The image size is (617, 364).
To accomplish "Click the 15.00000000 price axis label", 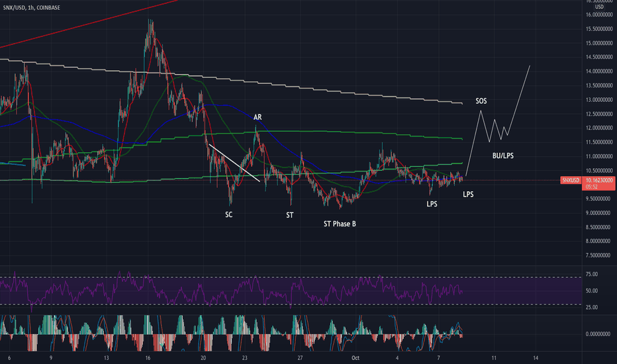I will tap(599, 43).
